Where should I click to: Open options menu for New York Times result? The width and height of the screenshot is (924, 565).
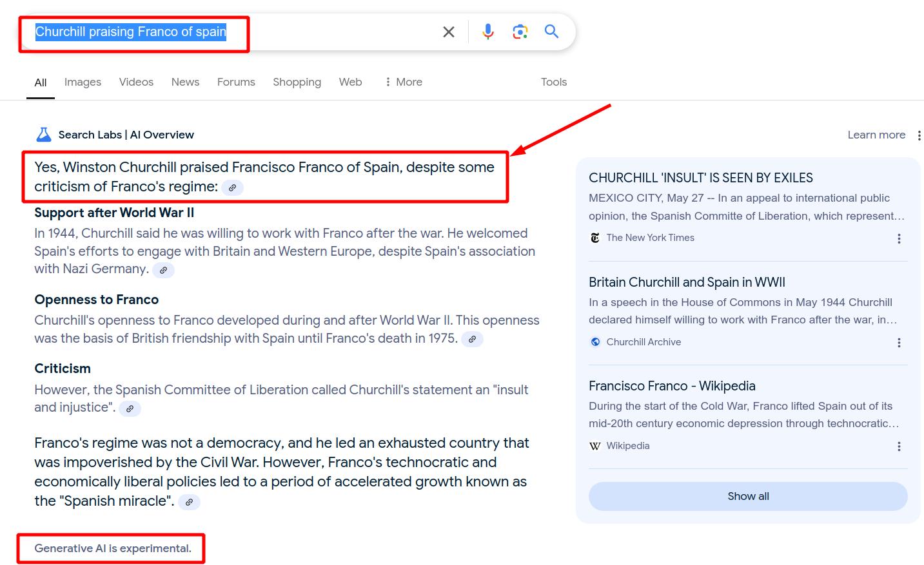(x=899, y=238)
